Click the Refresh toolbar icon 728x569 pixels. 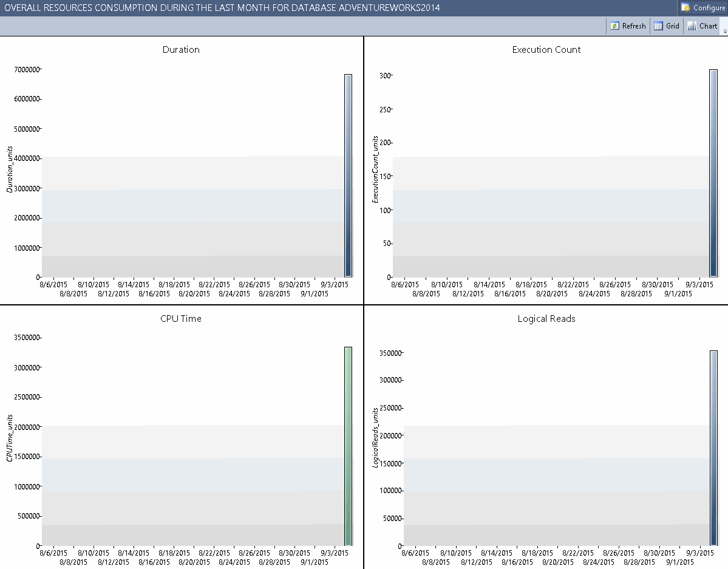pyautogui.click(x=616, y=26)
